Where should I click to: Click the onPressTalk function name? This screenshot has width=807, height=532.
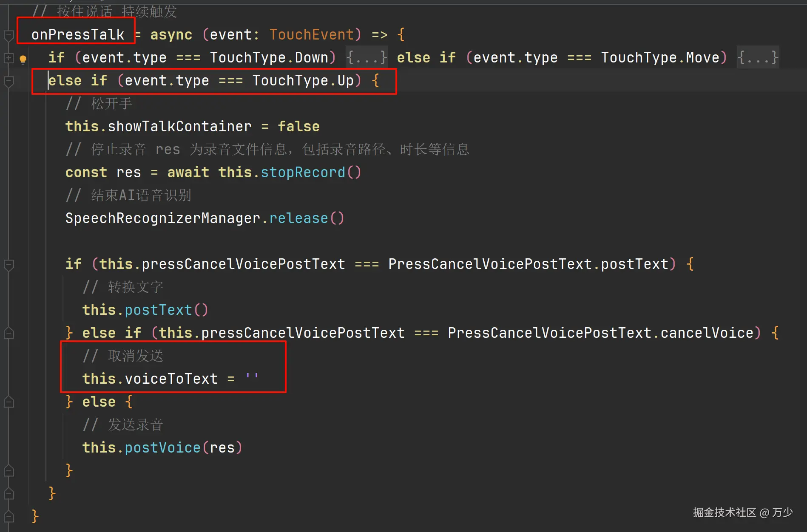click(x=78, y=34)
